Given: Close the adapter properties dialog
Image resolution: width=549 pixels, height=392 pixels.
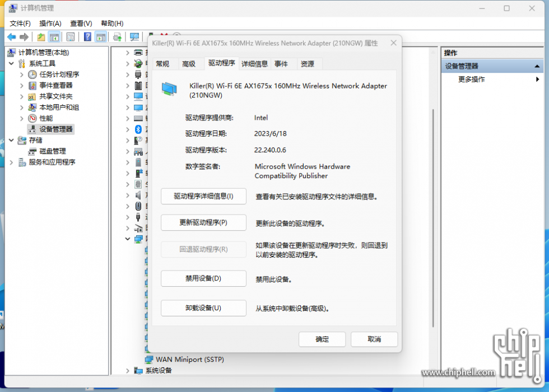Looking at the screenshot, I should (x=393, y=43).
